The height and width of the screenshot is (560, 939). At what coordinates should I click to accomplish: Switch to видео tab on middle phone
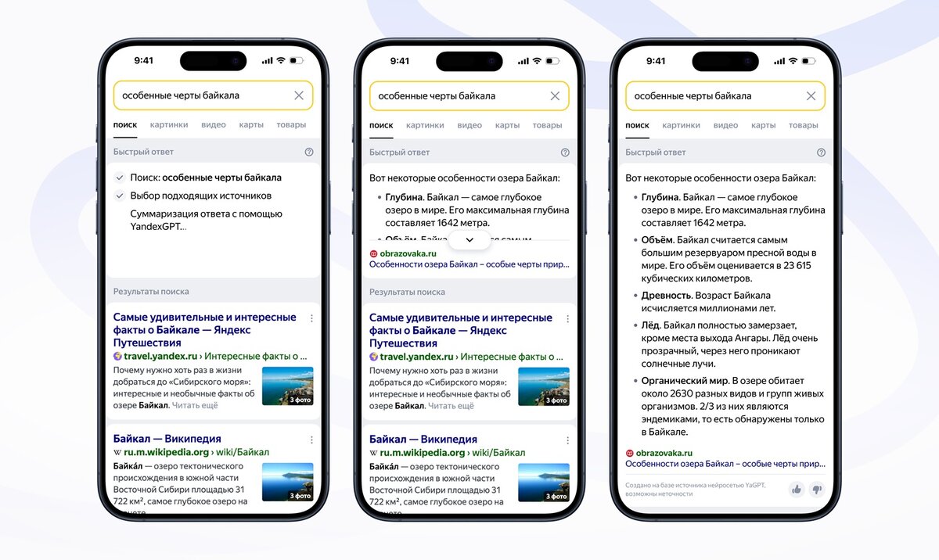coord(469,125)
